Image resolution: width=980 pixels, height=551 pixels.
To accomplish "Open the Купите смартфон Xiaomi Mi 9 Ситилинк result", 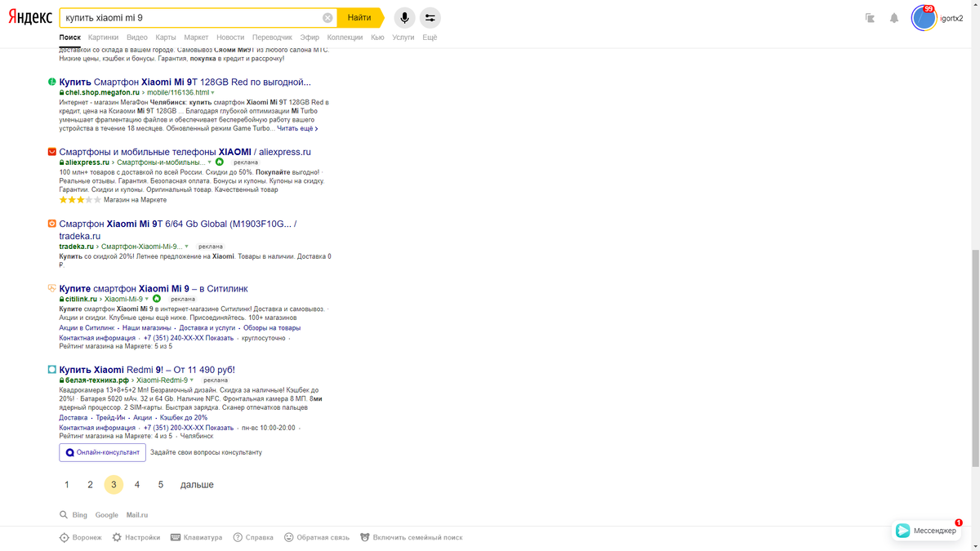I will click(x=154, y=288).
